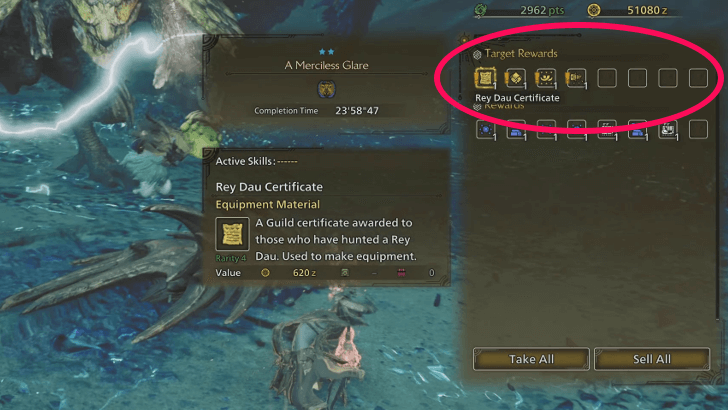Click the zenny coin icon at top

[593, 10]
